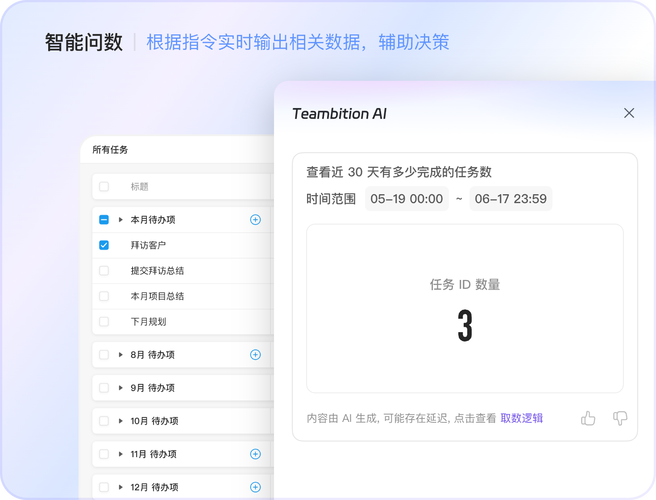Add a task under 8月 待办项 with the plus icon
Viewport: 656px width, 500px height.
(255, 355)
